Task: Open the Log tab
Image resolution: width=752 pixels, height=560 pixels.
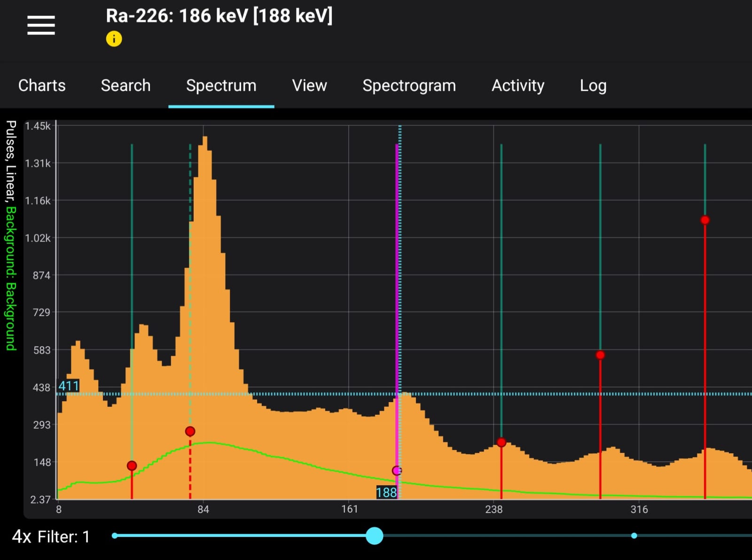Action: point(593,86)
